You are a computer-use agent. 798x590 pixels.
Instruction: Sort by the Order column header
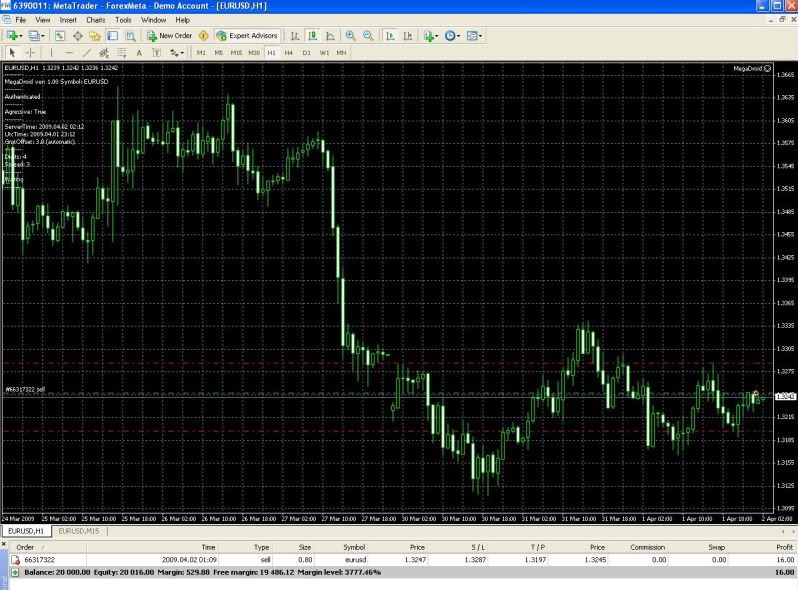[25, 547]
